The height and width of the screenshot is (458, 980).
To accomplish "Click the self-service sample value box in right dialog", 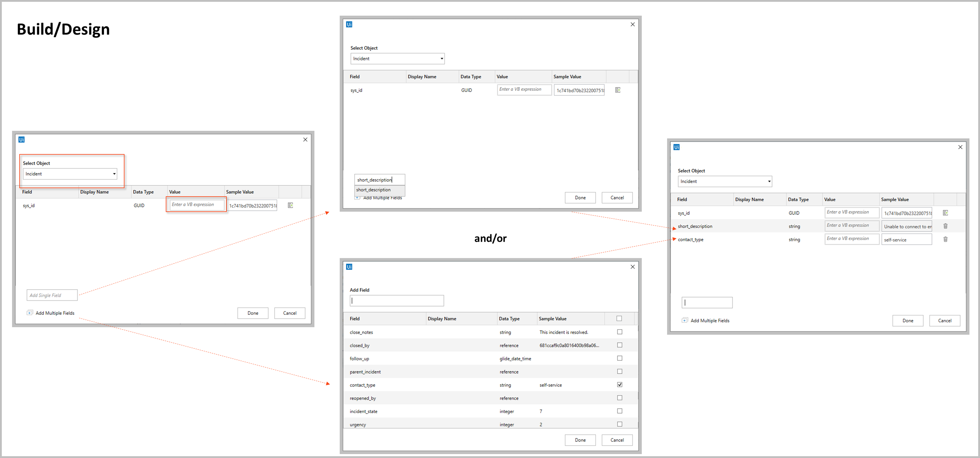I will point(907,240).
